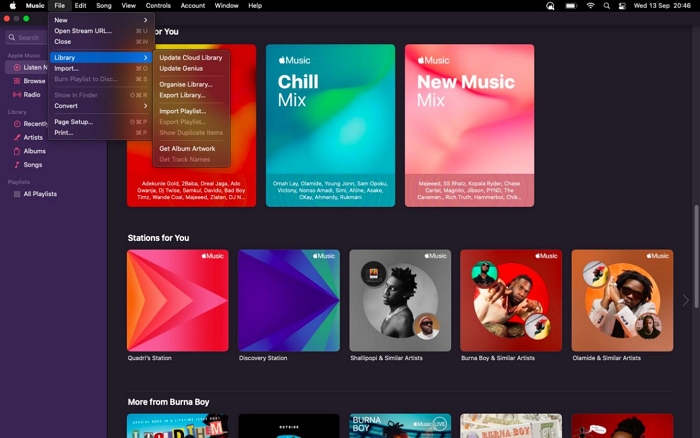Open Spotlight search in menu bar
The width and height of the screenshot is (700, 438).
pyautogui.click(x=606, y=6)
